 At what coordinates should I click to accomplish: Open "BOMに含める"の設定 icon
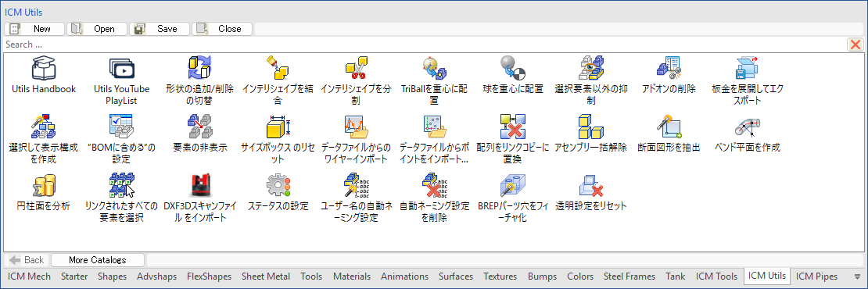click(x=121, y=127)
